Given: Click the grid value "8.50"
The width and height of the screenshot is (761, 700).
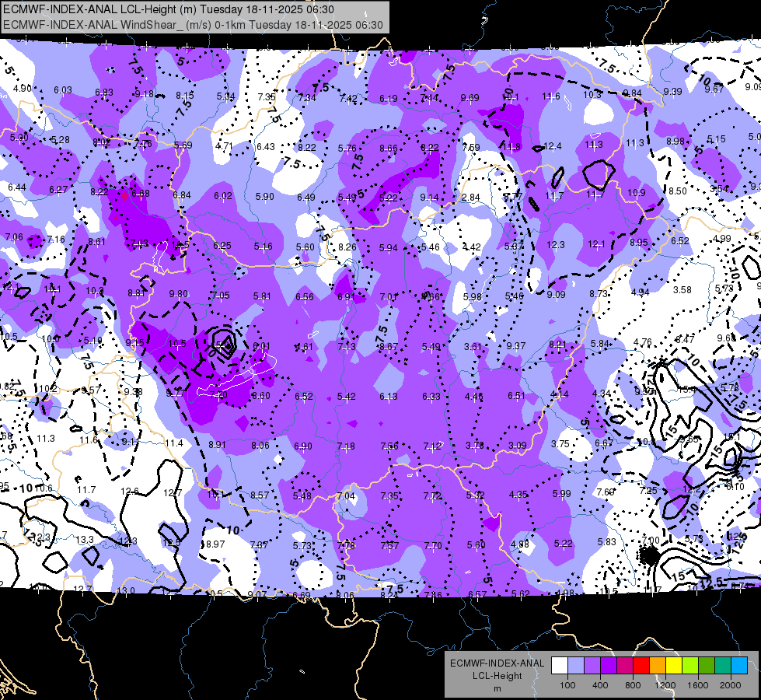Looking at the screenshot, I should coord(678,191).
